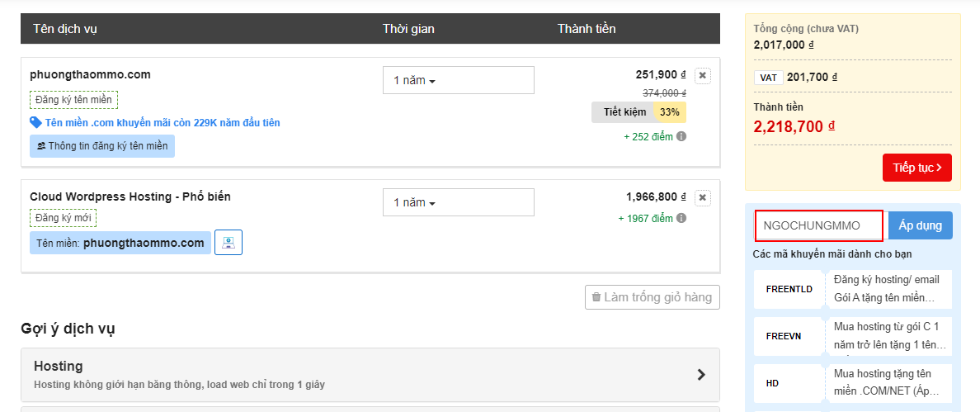
Task: Click the Đăng ký tên miền label
Action: [x=73, y=100]
